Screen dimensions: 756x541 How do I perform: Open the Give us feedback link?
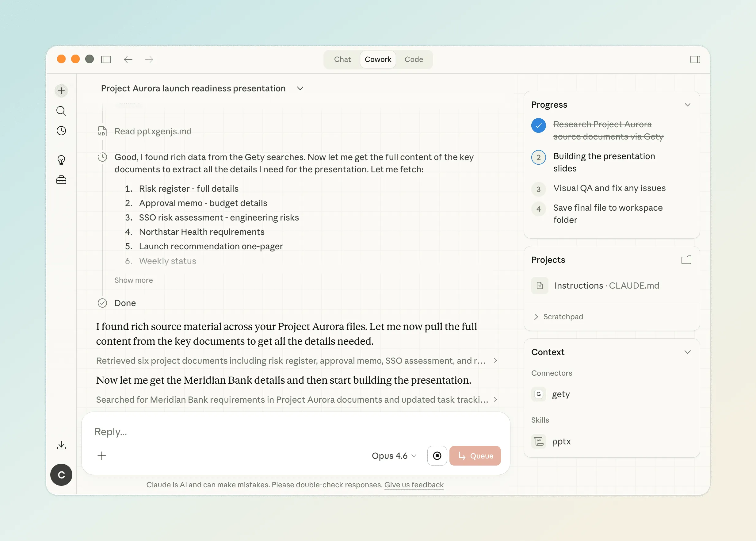[x=414, y=485]
